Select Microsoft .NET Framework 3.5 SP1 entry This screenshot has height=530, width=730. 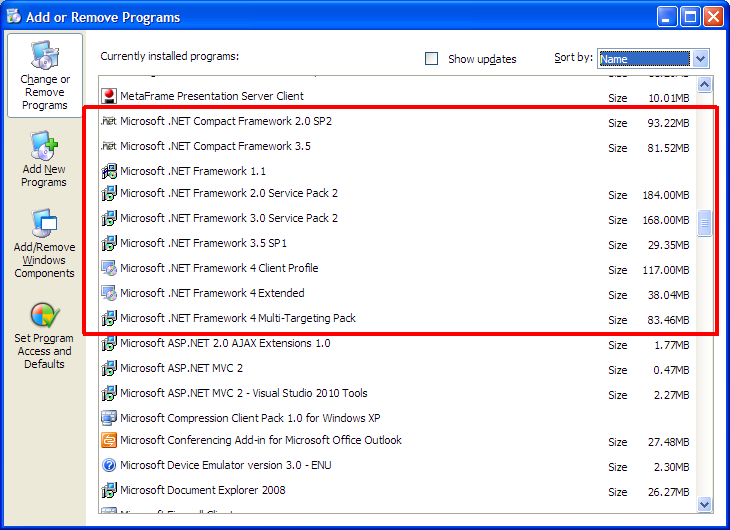tap(203, 243)
